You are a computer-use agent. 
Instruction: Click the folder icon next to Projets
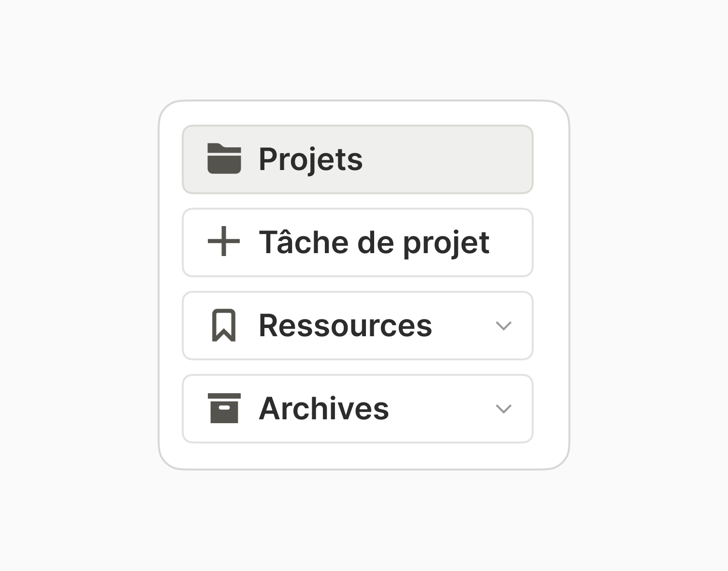(x=223, y=158)
